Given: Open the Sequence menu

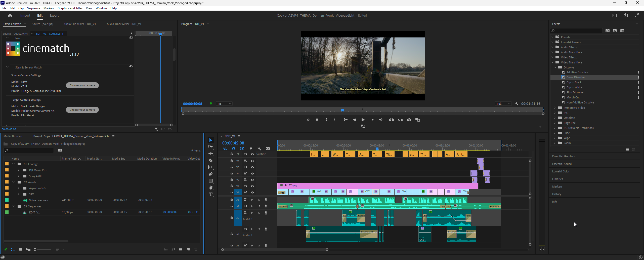Looking at the screenshot, I should 33,8.
